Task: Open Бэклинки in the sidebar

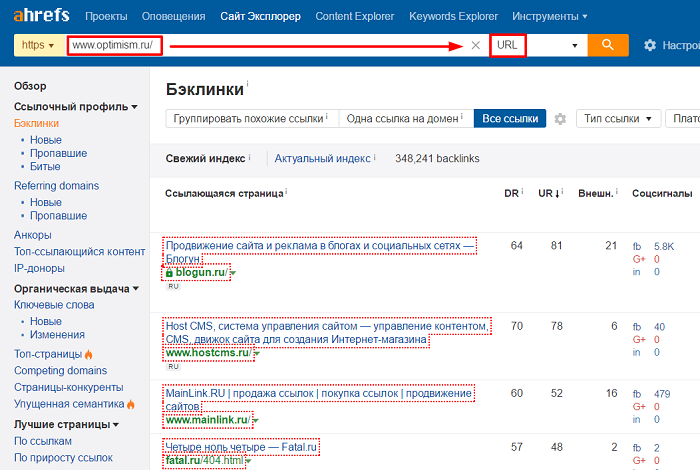Action: 36,123
